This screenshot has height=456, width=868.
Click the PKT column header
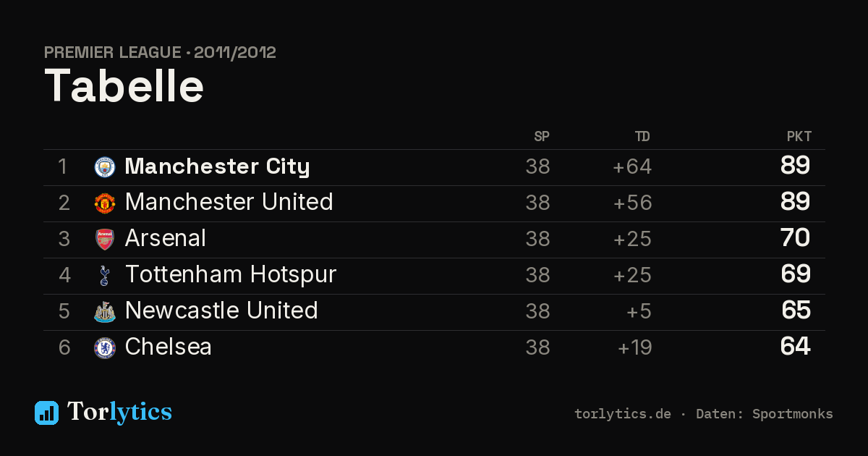(x=799, y=137)
